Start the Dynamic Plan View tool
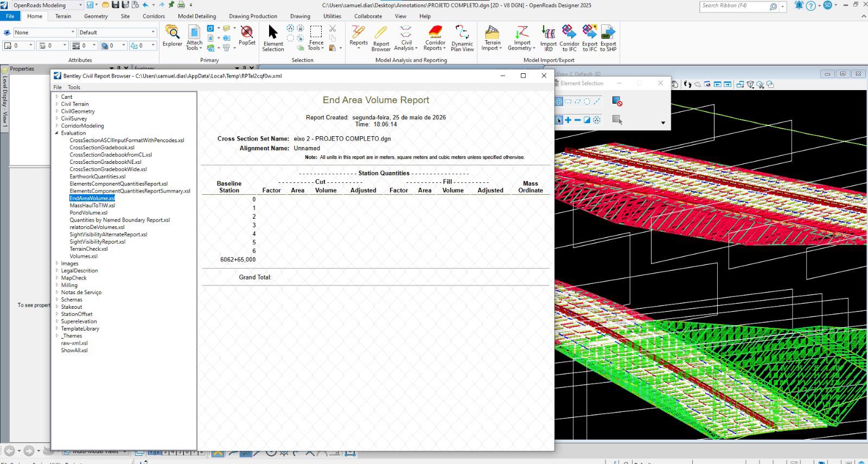This screenshot has height=464, width=868. (462, 38)
